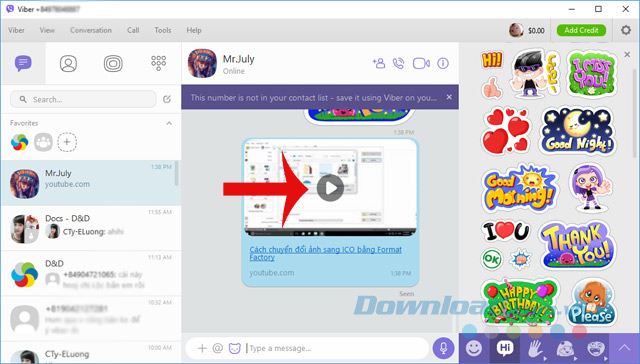Click the @ mention icon
Screen dimensions: 640x364
pos(218,348)
